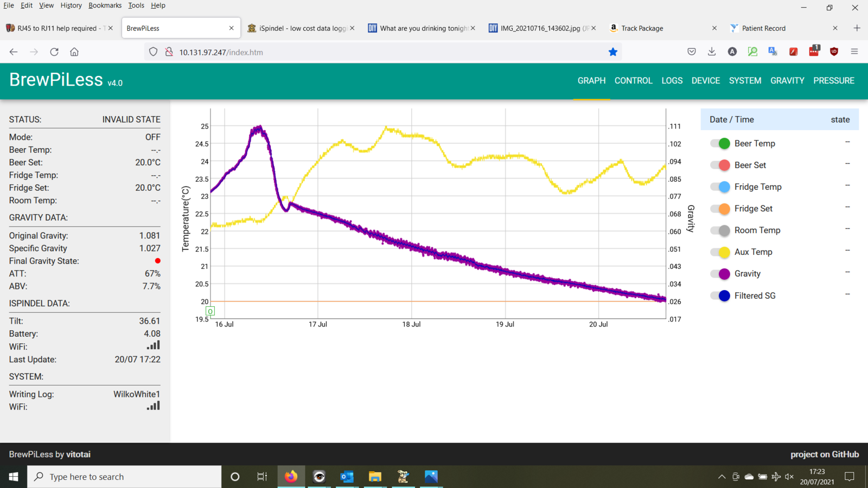Open vitotai author link
The width and height of the screenshot is (868, 488).
pos(79,454)
